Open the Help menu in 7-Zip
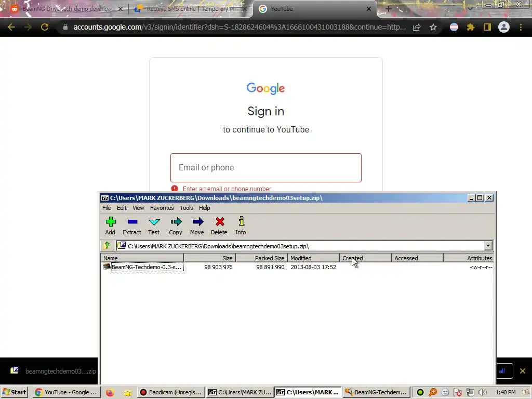This screenshot has height=399, width=532. pyautogui.click(x=204, y=208)
